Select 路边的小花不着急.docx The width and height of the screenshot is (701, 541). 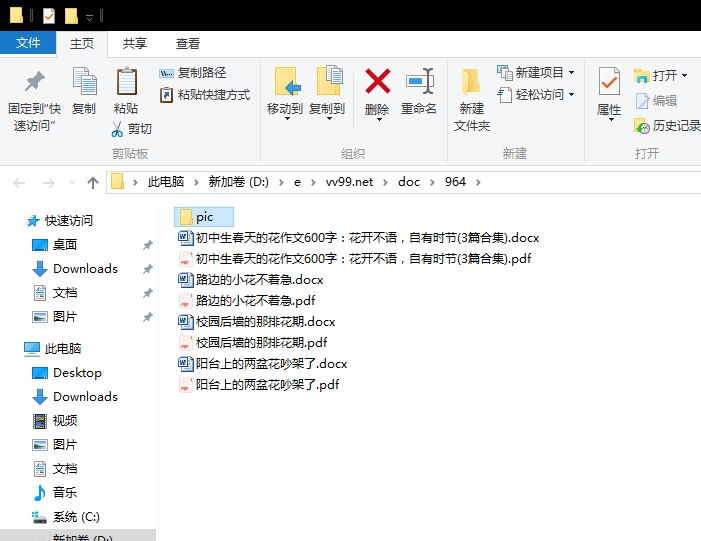(250, 279)
